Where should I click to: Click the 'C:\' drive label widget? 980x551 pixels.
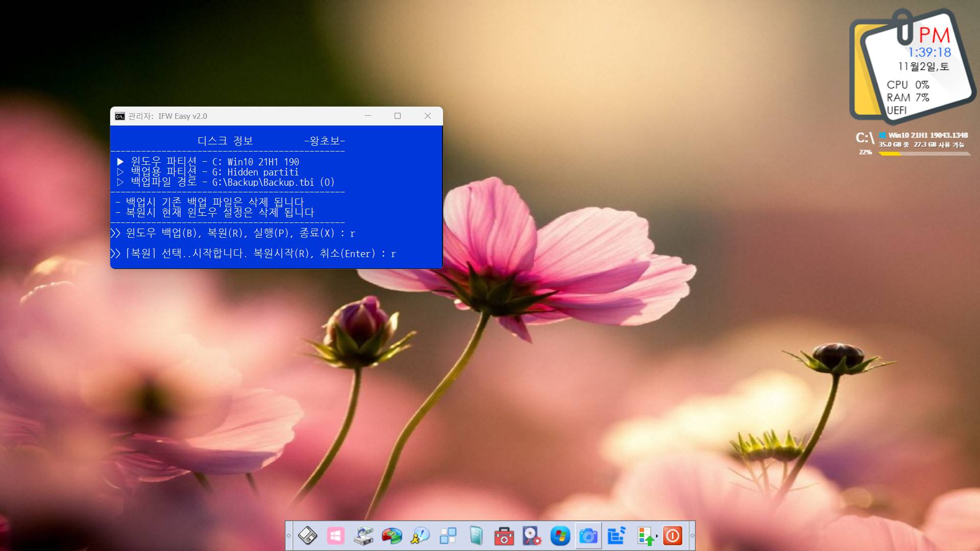click(x=865, y=138)
